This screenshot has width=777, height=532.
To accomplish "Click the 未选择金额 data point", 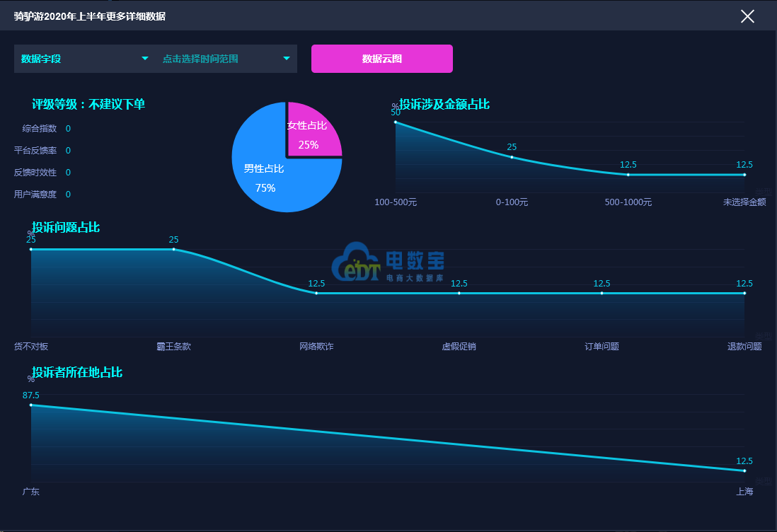I will click(744, 174).
